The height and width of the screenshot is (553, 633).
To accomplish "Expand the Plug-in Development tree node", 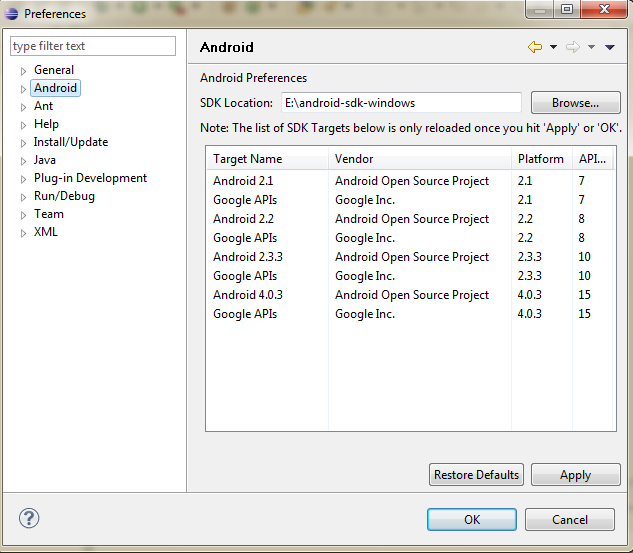I will click(x=23, y=179).
